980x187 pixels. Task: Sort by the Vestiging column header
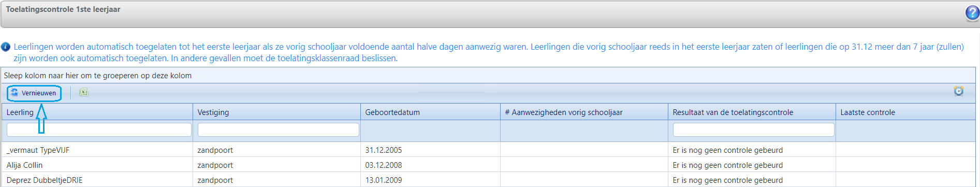(213, 112)
